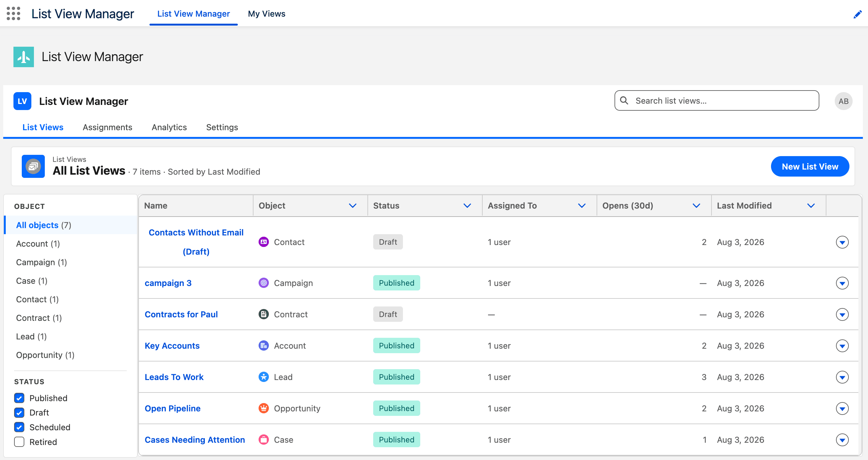This screenshot has height=460, width=868.
Task: Uncheck the Draft status filter
Action: [x=19, y=413]
